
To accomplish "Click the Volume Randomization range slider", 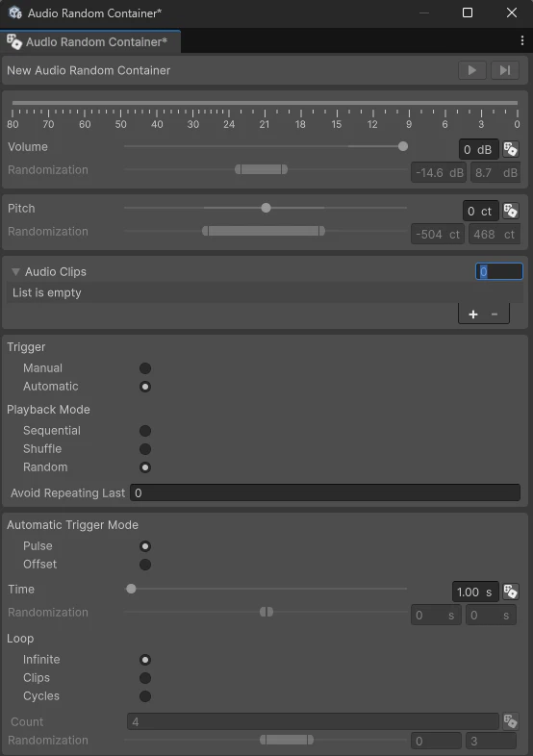I will [x=261, y=169].
